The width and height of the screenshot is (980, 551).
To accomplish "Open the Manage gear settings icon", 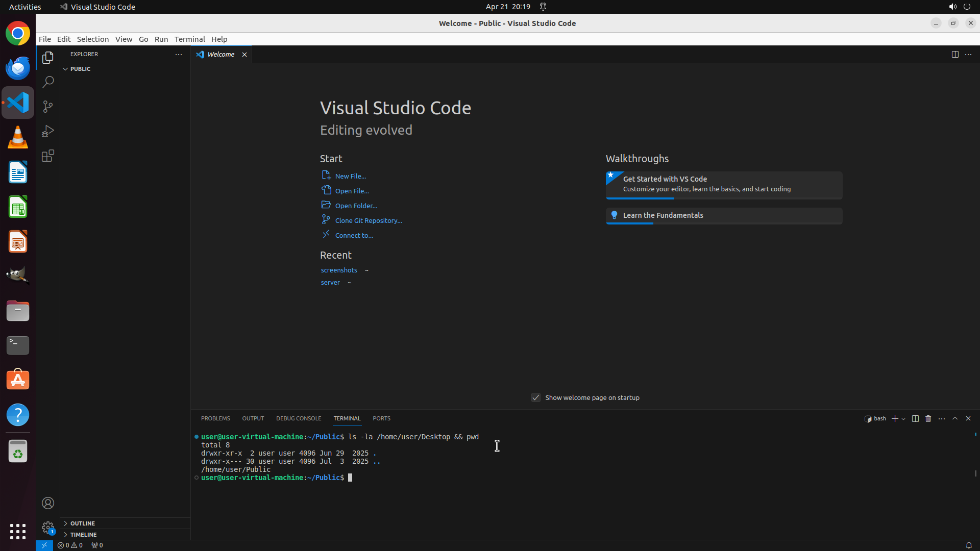I will coord(48,527).
